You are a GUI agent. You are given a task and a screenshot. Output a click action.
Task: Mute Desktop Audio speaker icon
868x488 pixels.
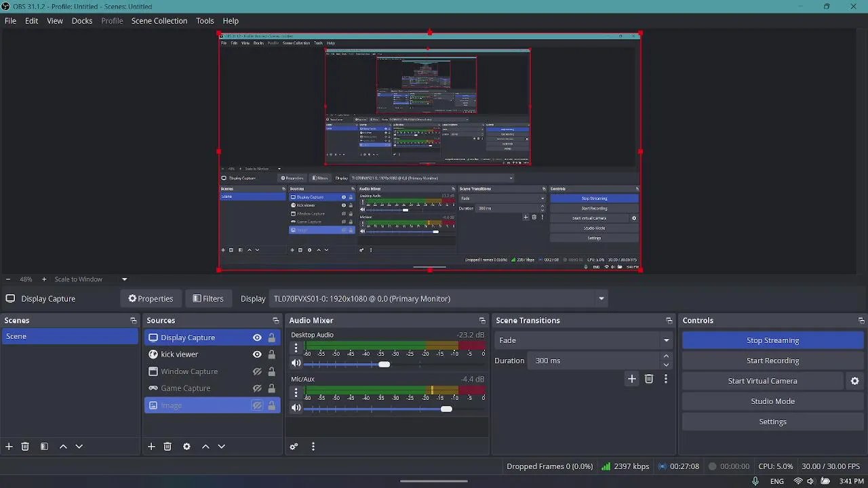pyautogui.click(x=296, y=364)
